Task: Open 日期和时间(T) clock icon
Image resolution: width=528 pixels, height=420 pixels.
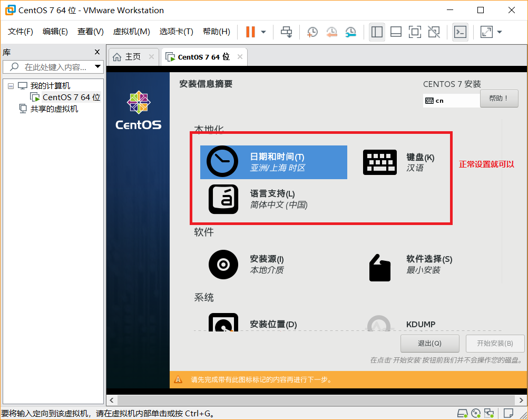Action: coord(222,161)
